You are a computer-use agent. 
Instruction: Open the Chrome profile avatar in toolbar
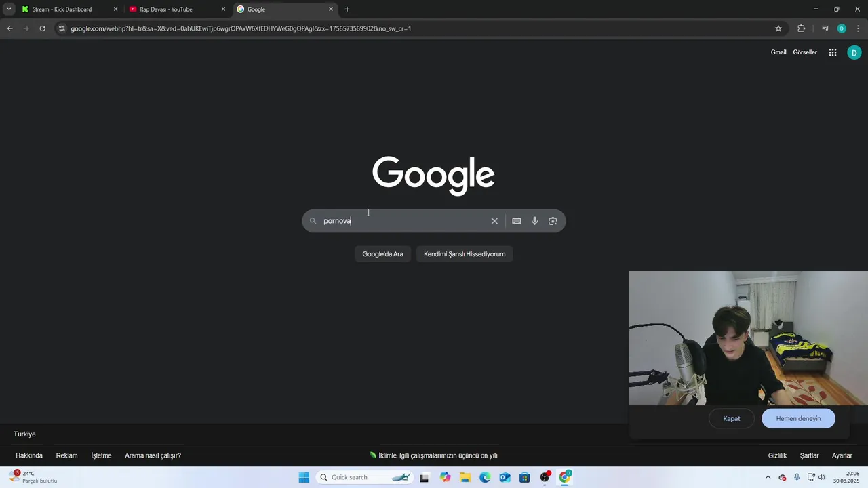point(842,28)
